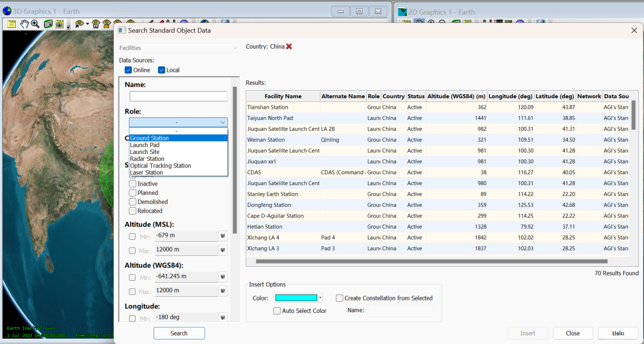Enable the Inactive status filter
This screenshot has height=344, width=644.
pyautogui.click(x=133, y=184)
